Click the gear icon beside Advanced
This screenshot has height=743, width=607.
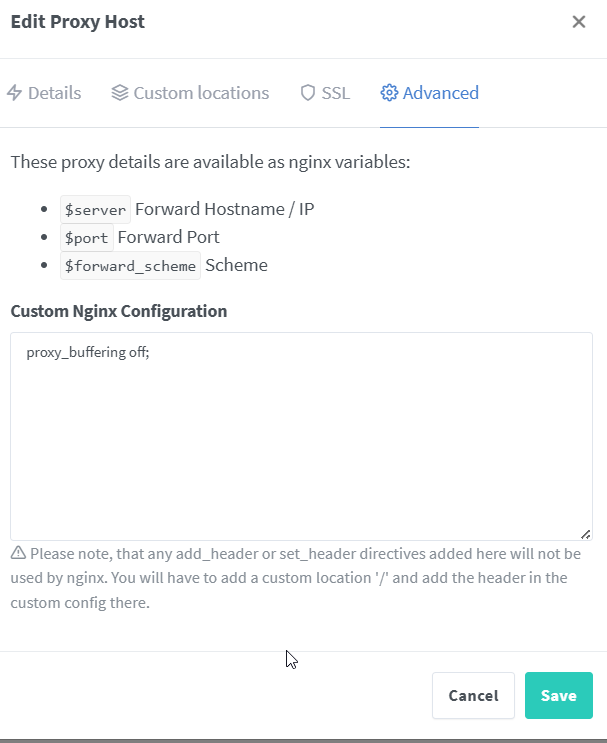(x=389, y=93)
